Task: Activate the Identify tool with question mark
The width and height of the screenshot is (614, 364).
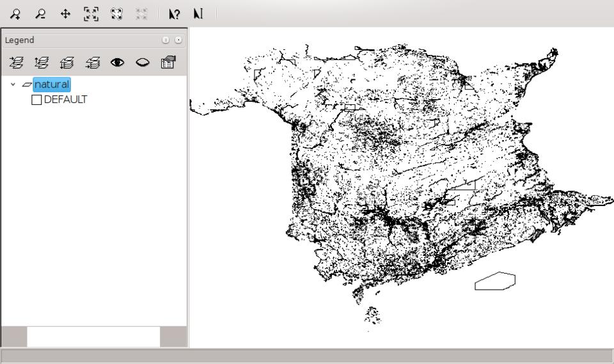Action: click(x=174, y=14)
